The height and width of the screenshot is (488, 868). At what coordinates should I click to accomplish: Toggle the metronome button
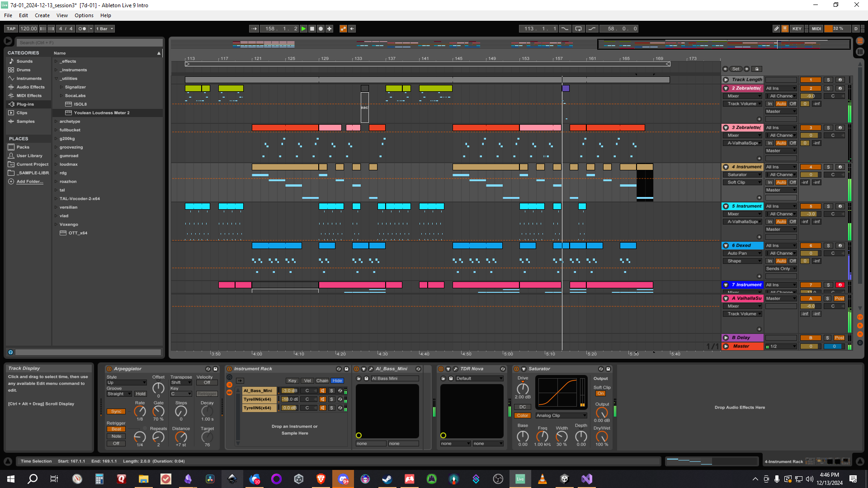tap(82, 28)
